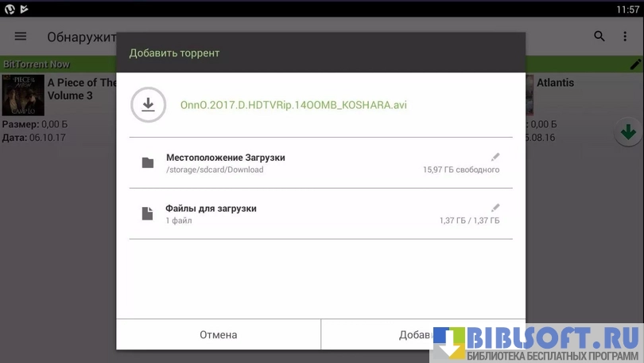Tap the search magnifier icon
This screenshot has width=644, height=363.
[599, 37]
